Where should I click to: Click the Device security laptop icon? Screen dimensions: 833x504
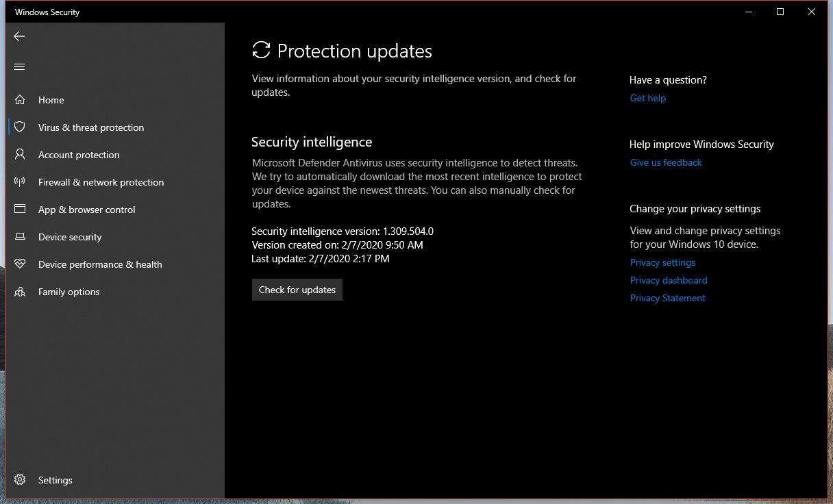[x=20, y=236]
